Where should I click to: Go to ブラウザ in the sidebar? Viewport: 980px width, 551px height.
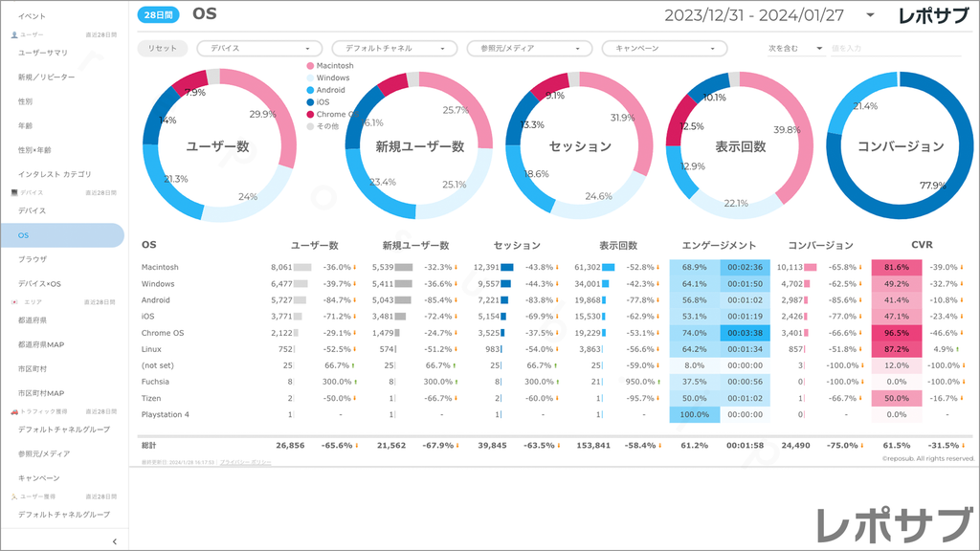(x=33, y=259)
